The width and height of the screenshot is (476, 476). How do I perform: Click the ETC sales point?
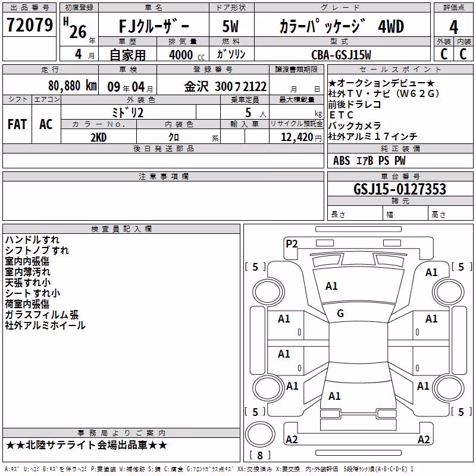(341, 115)
